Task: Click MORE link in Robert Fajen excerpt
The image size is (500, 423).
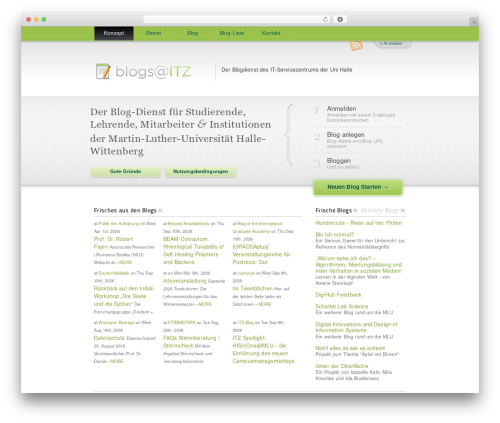Action: pos(125,263)
